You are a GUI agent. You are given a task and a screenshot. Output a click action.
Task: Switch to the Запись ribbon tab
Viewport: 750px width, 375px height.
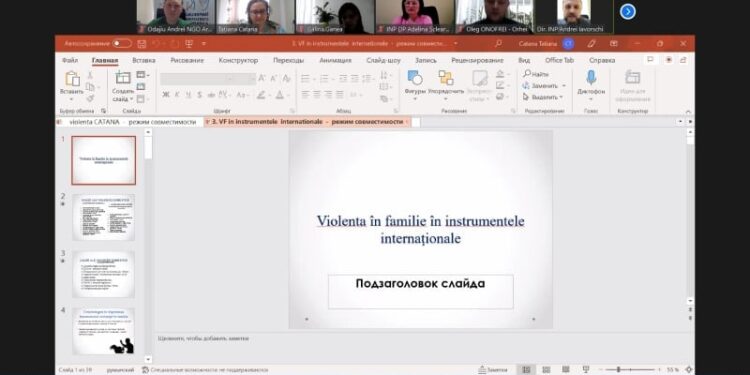click(426, 60)
